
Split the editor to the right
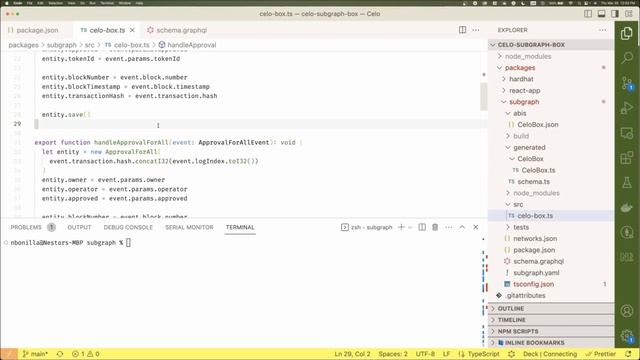point(462,30)
